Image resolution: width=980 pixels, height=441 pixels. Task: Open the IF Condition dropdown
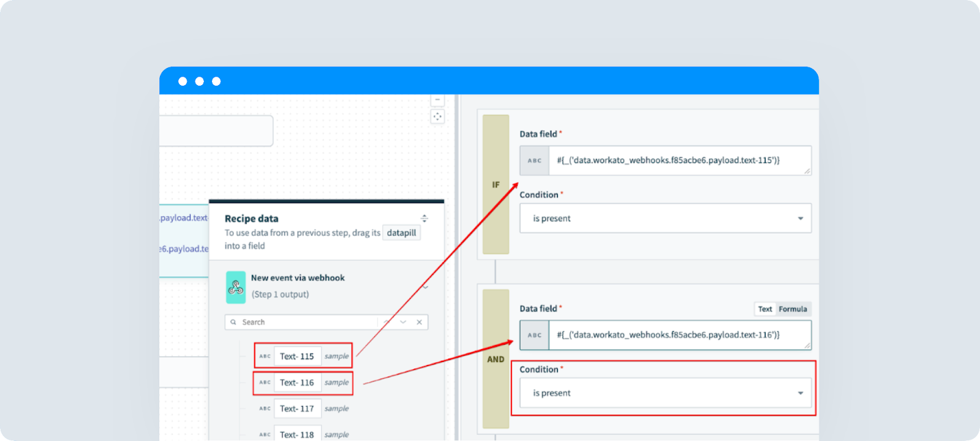666,219
